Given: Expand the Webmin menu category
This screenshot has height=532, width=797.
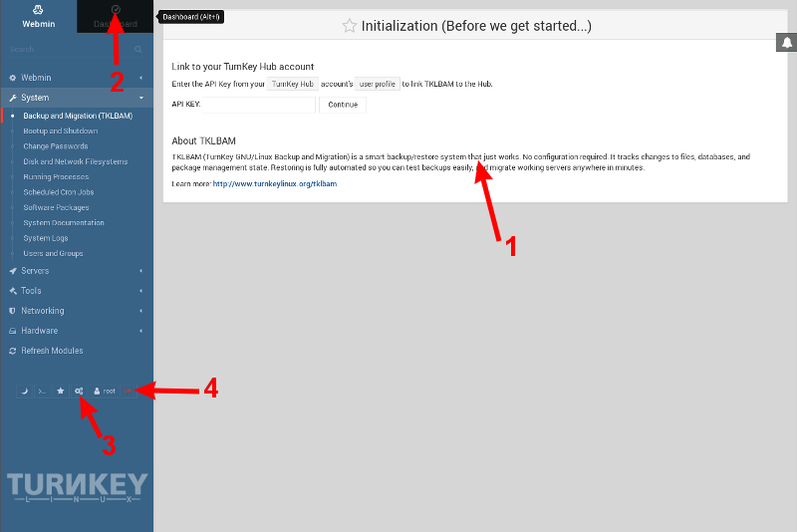Looking at the screenshot, I should tap(76, 78).
